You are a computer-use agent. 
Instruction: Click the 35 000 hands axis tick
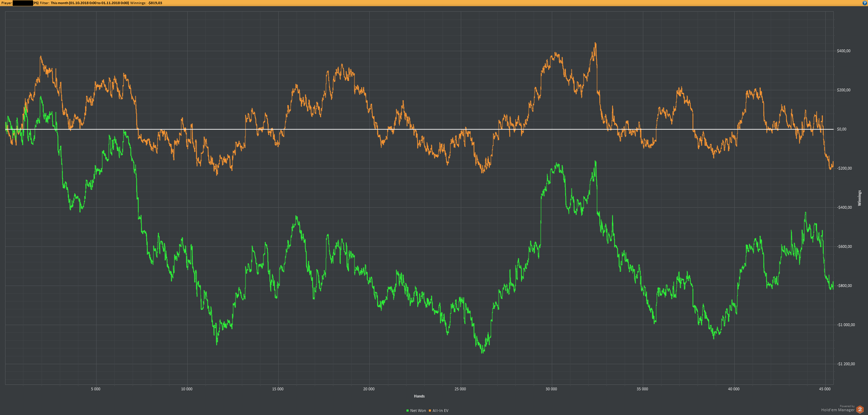coord(642,389)
